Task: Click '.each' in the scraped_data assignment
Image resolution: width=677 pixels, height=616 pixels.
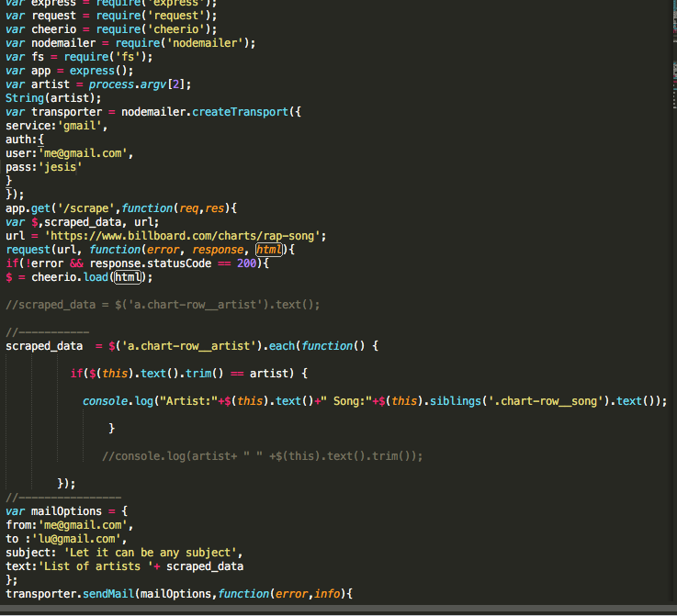Action: [x=278, y=346]
